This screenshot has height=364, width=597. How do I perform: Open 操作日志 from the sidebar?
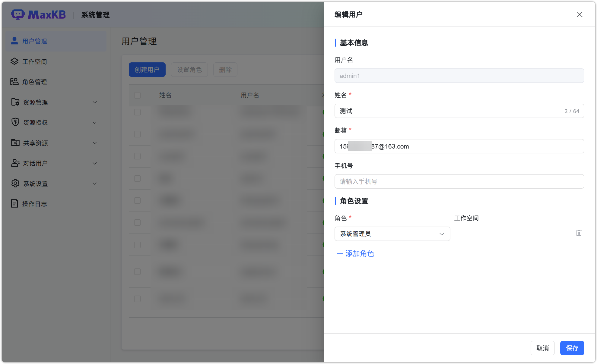35,204
